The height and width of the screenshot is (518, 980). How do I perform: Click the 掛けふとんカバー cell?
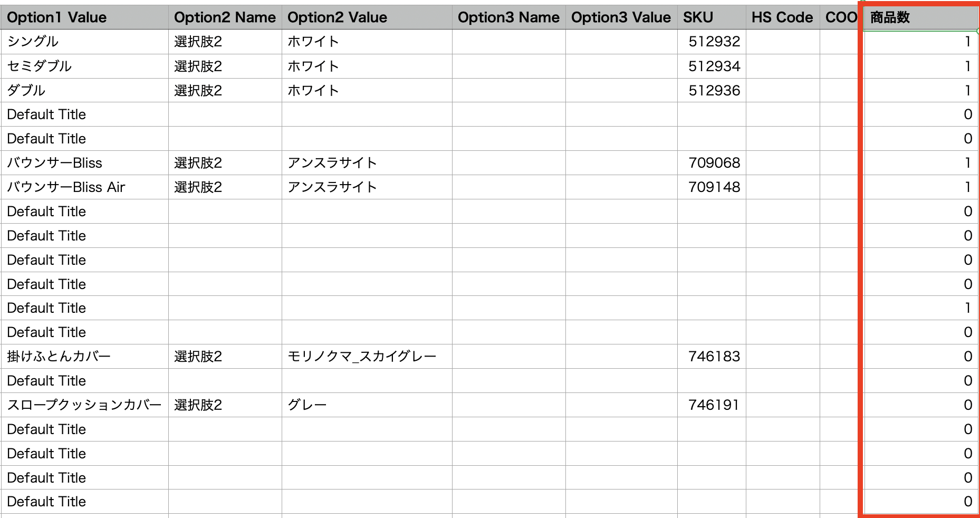(84, 357)
